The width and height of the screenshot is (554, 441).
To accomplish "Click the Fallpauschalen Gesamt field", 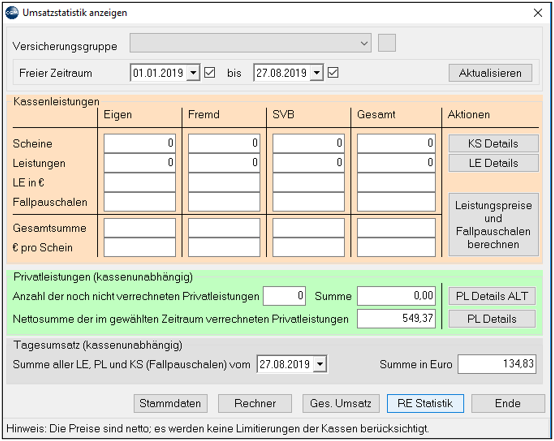I will (396, 202).
